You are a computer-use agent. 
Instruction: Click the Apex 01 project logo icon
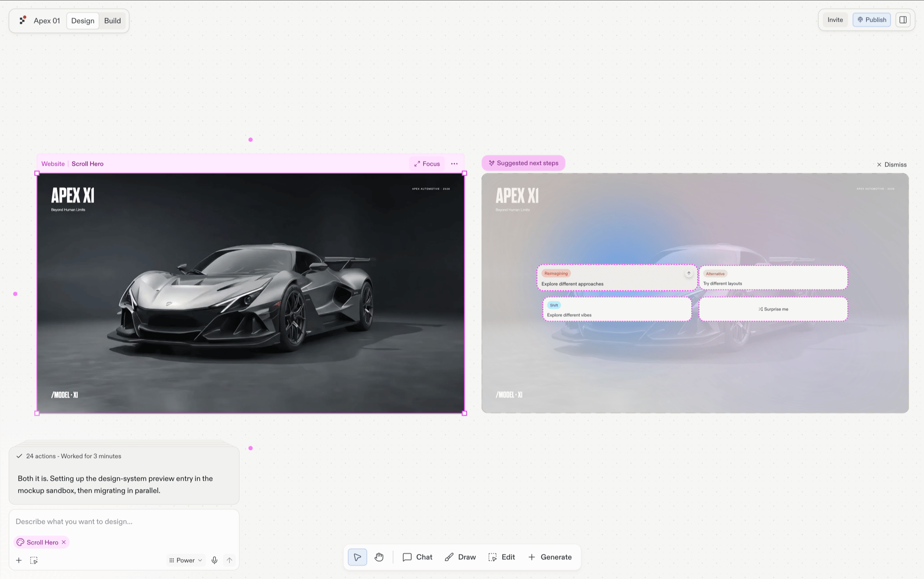(x=23, y=20)
